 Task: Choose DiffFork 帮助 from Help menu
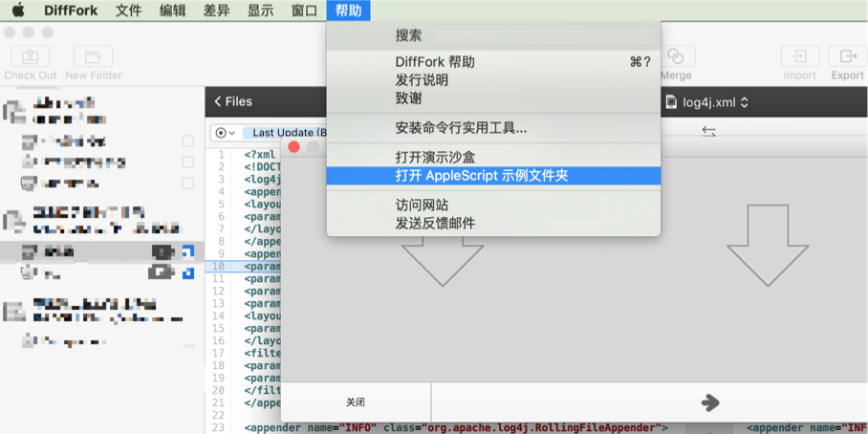coord(493,62)
